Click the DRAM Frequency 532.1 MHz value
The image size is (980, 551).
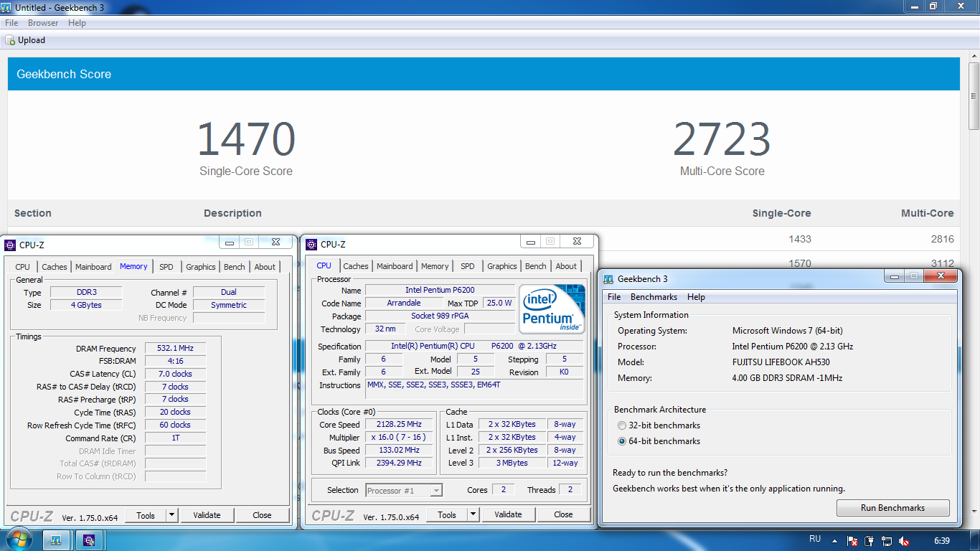pos(175,348)
